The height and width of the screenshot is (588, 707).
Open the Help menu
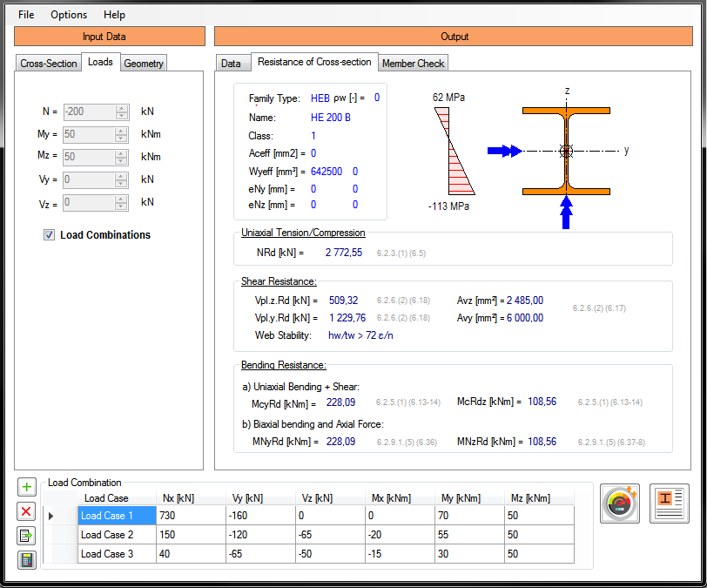click(114, 15)
